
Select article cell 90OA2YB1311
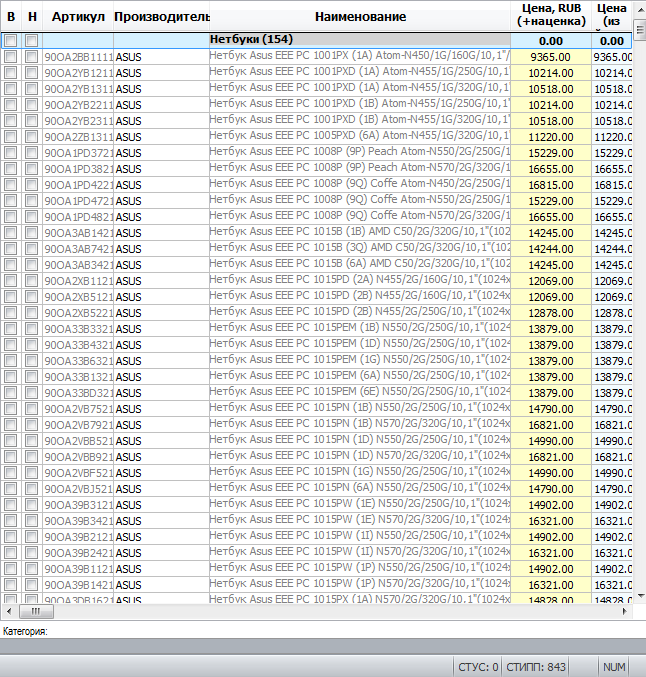[78, 89]
